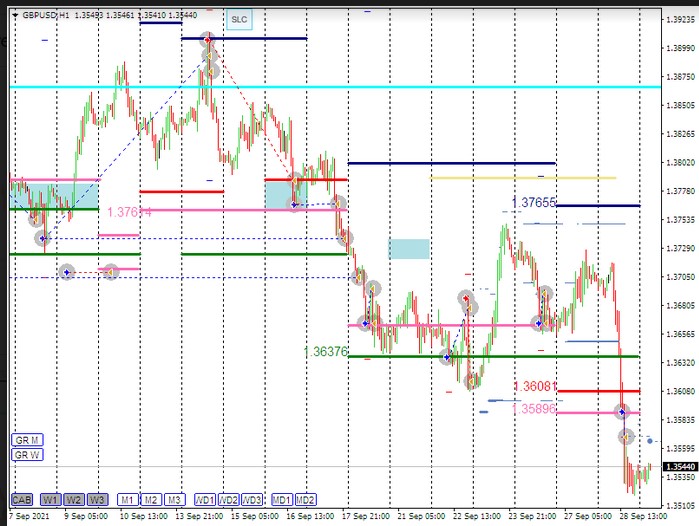
Task: Select the MD1 button
Action: 282,499
